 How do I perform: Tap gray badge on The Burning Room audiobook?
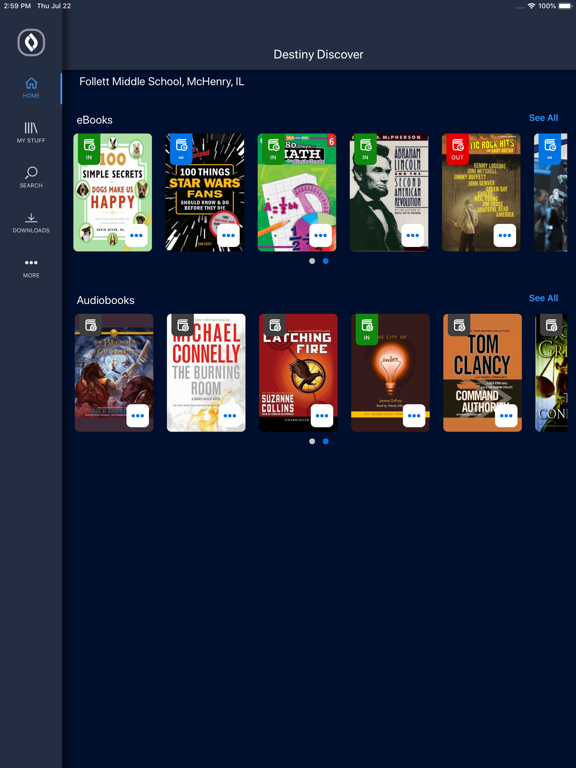tap(182, 325)
